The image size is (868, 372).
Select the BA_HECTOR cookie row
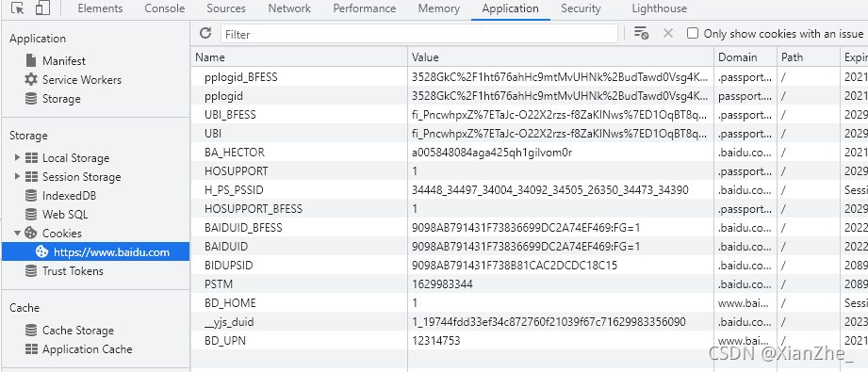[530, 153]
